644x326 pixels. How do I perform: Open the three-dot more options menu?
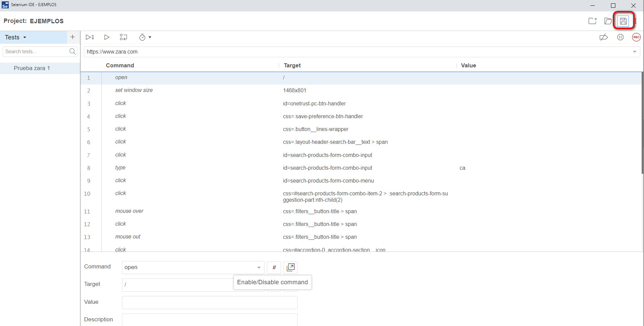click(635, 21)
